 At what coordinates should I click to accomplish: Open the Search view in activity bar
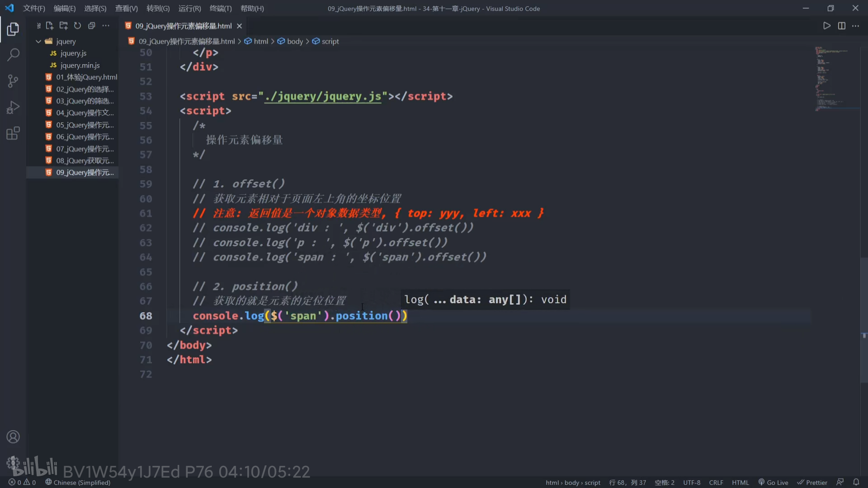[x=13, y=55]
